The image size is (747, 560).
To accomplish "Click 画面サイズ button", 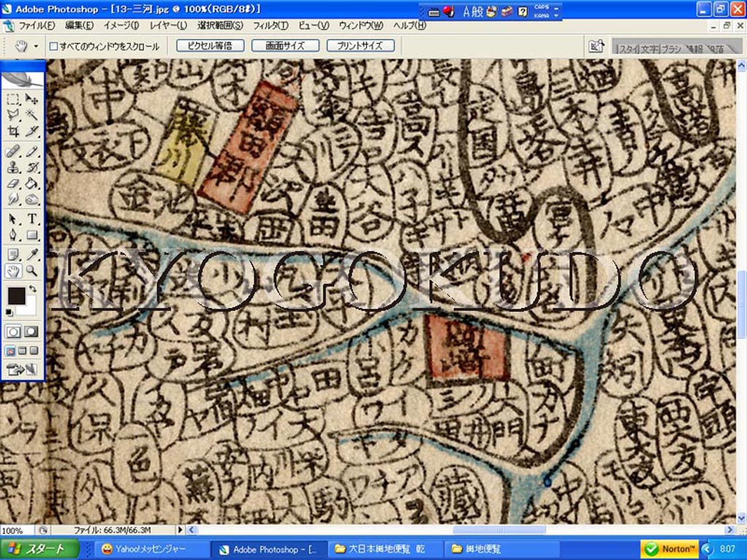I will (285, 46).
